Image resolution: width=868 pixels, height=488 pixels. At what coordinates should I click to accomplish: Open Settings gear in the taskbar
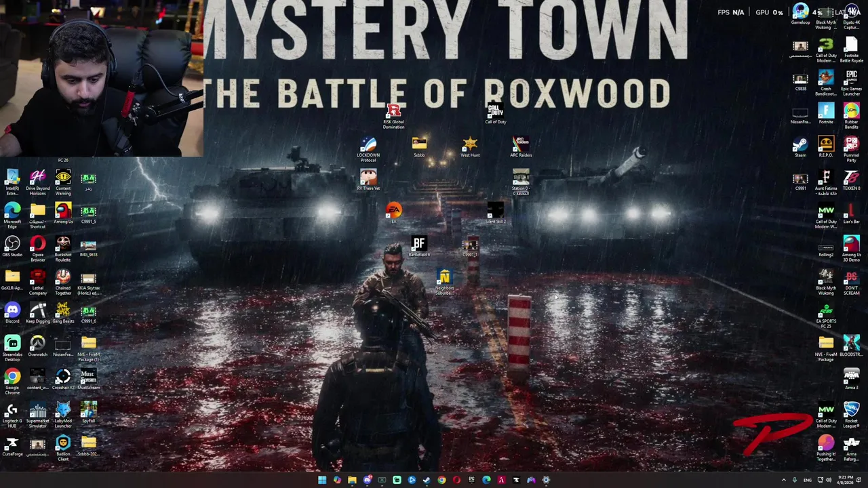coord(546,480)
